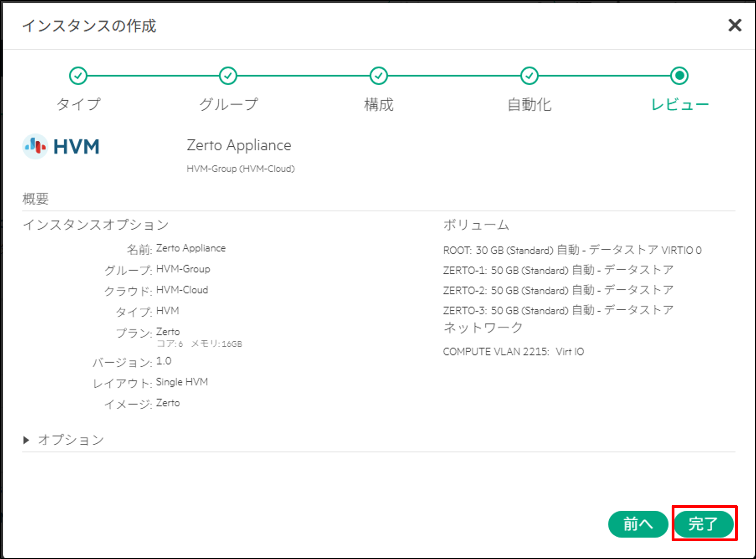Click the ボリューム heading
756x559 pixels.
pos(476,224)
